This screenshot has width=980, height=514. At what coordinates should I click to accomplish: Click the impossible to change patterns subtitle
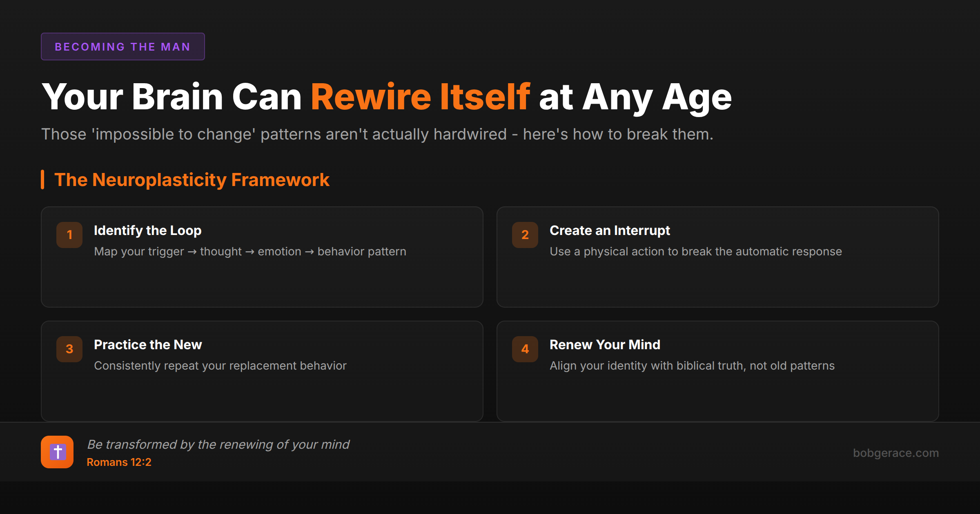tap(377, 134)
